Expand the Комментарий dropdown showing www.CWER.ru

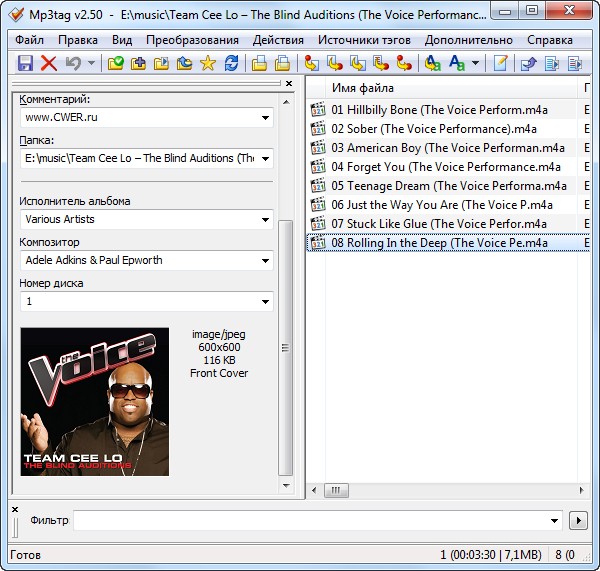pos(265,118)
